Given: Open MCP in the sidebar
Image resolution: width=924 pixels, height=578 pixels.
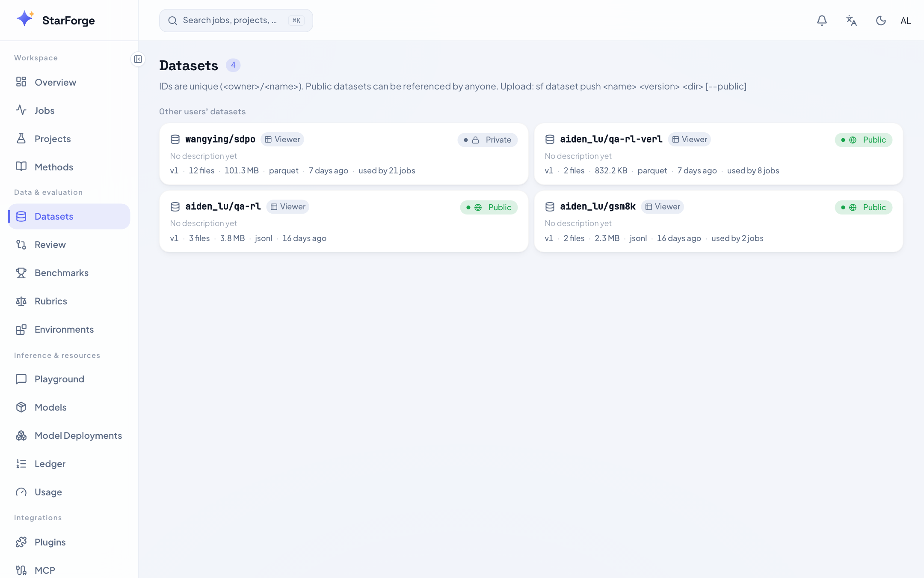Looking at the screenshot, I should (x=69, y=570).
